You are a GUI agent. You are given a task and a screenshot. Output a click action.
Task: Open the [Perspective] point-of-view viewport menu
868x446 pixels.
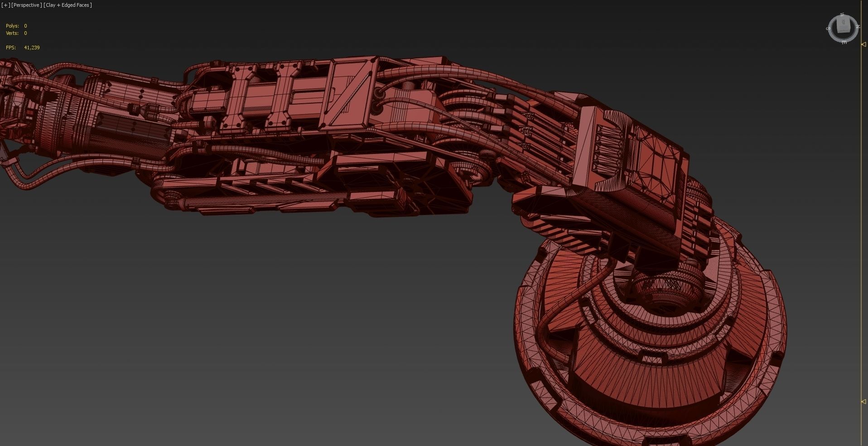27,5
